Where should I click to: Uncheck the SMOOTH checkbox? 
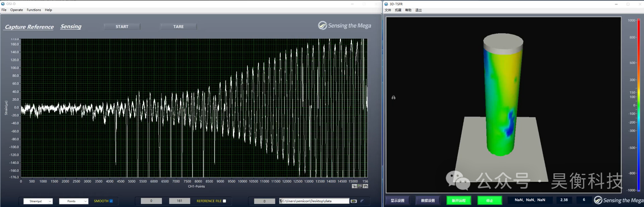point(111,201)
